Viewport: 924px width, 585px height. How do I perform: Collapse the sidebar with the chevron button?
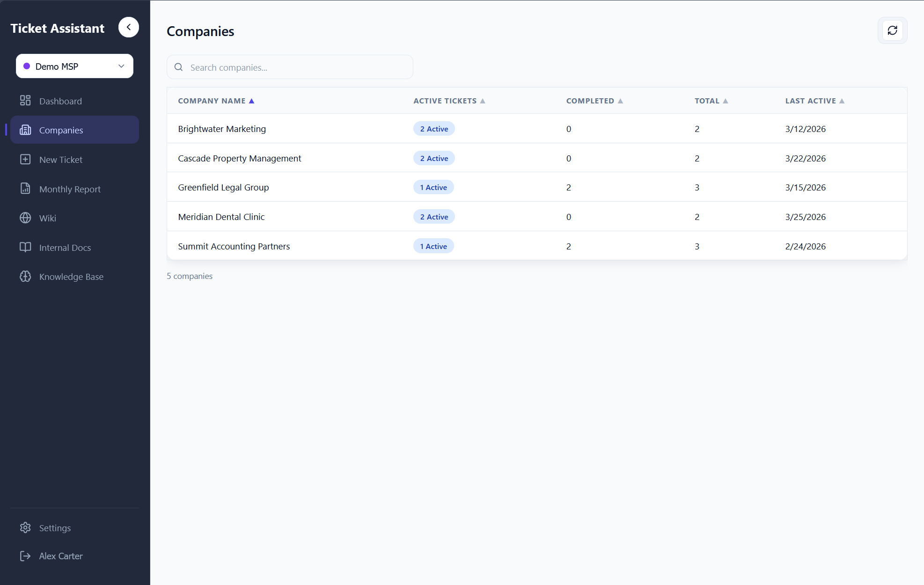pyautogui.click(x=128, y=27)
